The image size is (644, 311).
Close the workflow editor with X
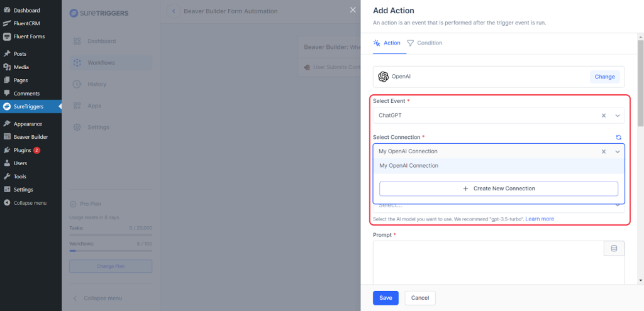[352, 9]
